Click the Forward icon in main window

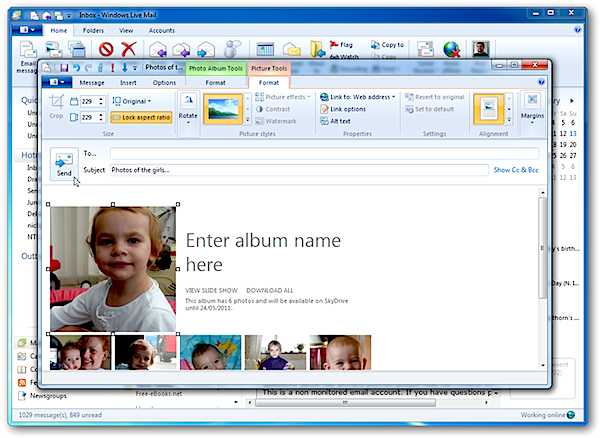[x=206, y=50]
